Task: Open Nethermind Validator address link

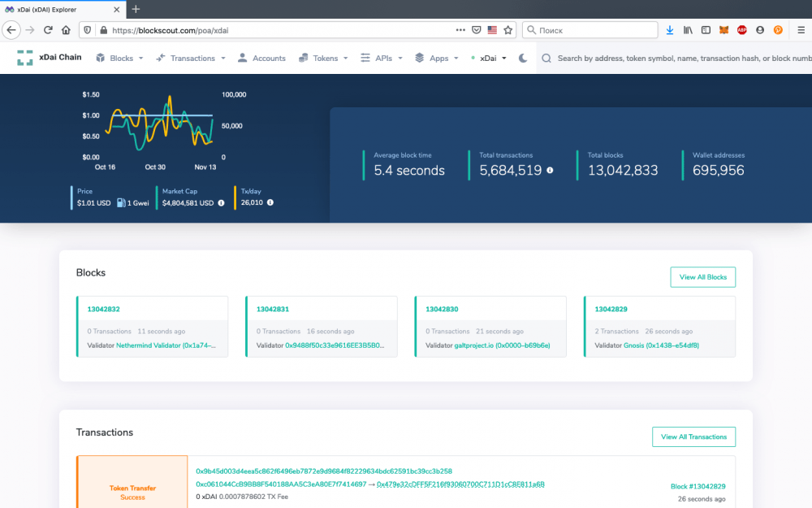Action: click(166, 345)
